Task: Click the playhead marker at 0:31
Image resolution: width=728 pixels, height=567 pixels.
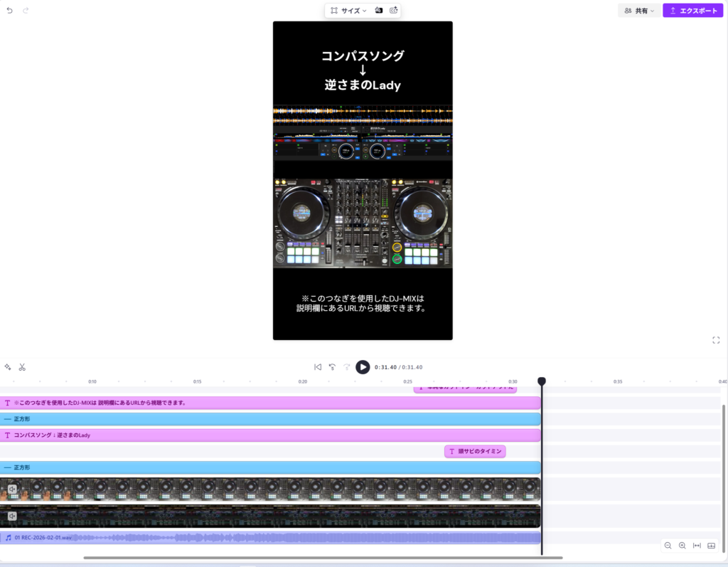Action: [x=542, y=382]
